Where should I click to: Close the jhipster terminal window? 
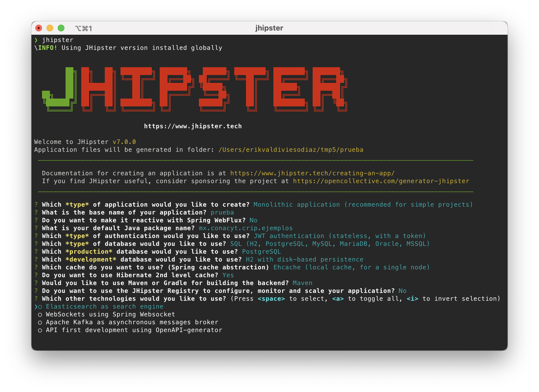(x=39, y=28)
